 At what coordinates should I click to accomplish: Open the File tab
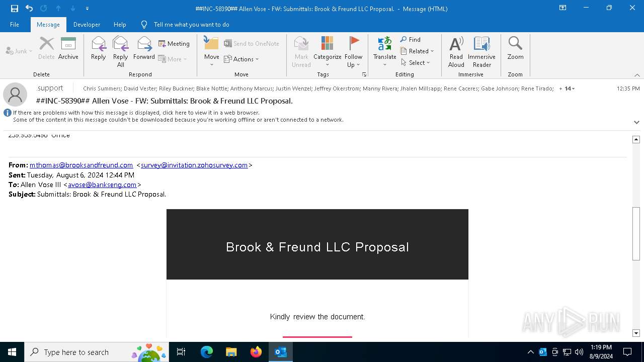pos(15,25)
